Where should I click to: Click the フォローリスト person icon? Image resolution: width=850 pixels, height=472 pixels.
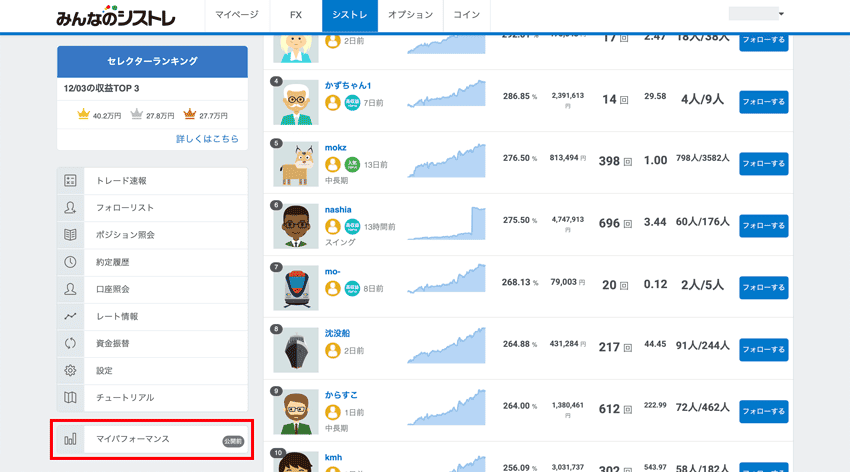70,208
